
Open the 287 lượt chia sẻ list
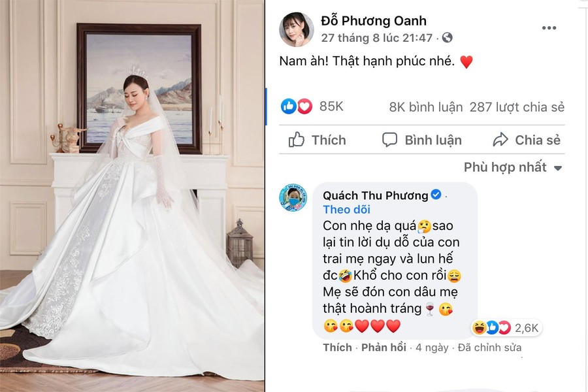(x=517, y=107)
